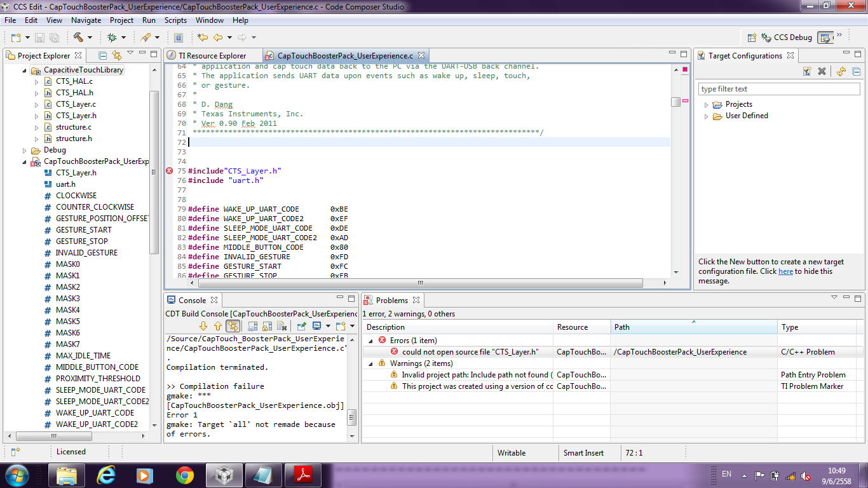Close the CapTouchBoosterPack_UserExperience.c editor tab
This screenshot has width=868, height=488.
pyautogui.click(x=420, y=55)
